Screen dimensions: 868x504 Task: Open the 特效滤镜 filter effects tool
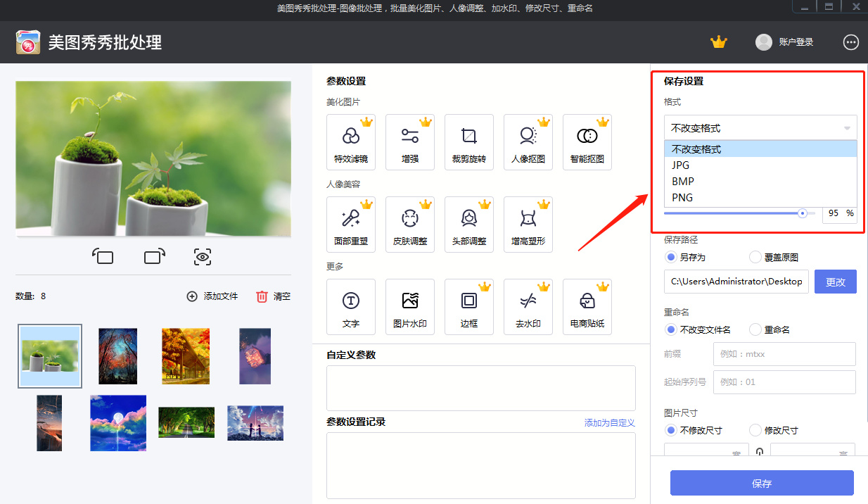click(351, 142)
